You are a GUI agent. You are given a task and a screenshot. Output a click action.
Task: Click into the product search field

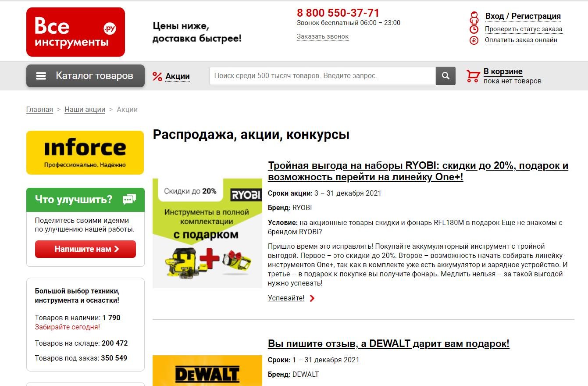(x=322, y=76)
